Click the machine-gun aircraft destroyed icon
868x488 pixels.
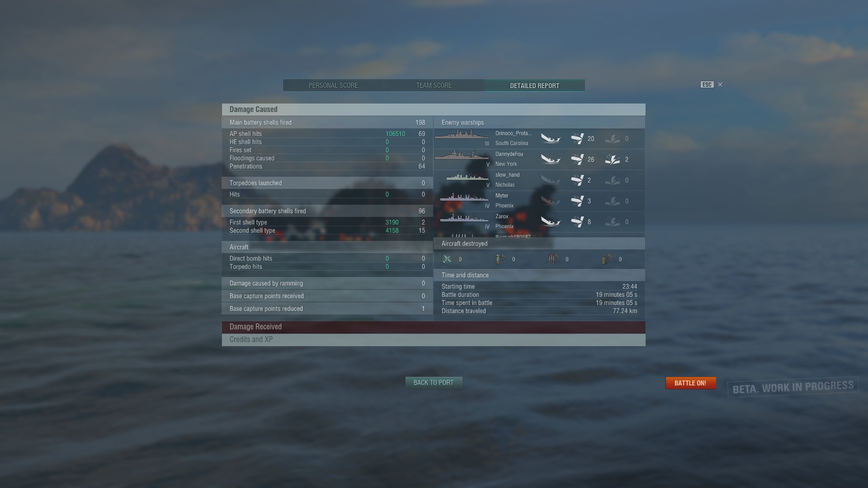[x=607, y=259]
